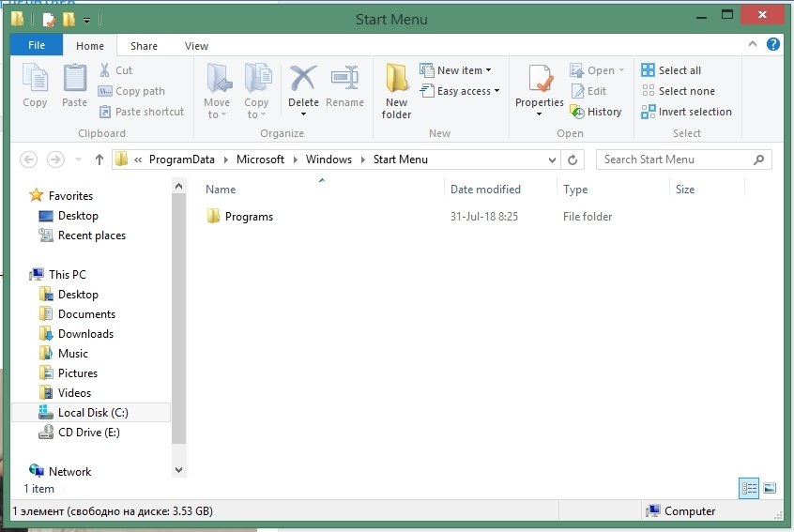The height and width of the screenshot is (532, 794).
Task: Open Documents under This PC
Action: click(x=78, y=314)
